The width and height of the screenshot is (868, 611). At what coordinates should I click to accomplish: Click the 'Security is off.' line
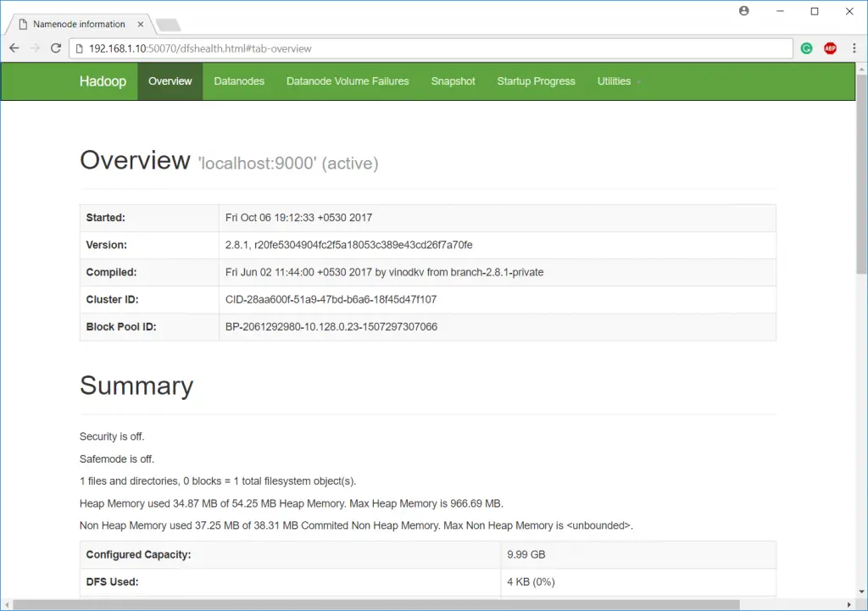point(112,436)
